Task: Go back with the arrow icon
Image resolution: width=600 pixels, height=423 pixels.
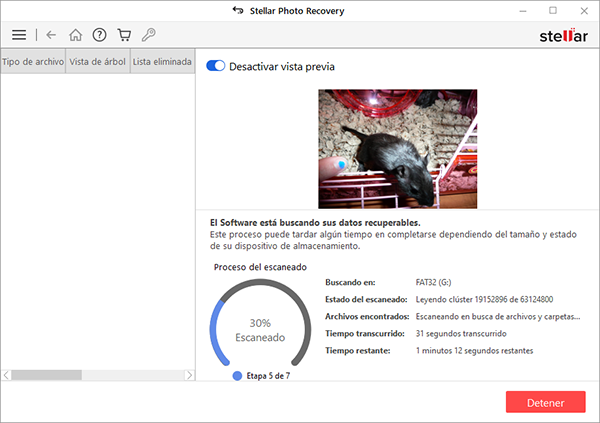Action: click(51, 35)
